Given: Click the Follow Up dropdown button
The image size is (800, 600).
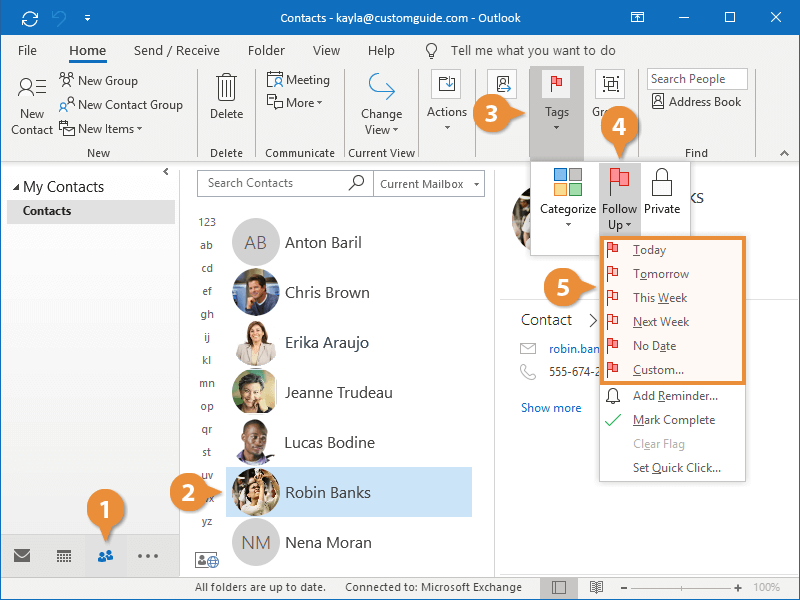Looking at the screenshot, I should click(x=619, y=198).
